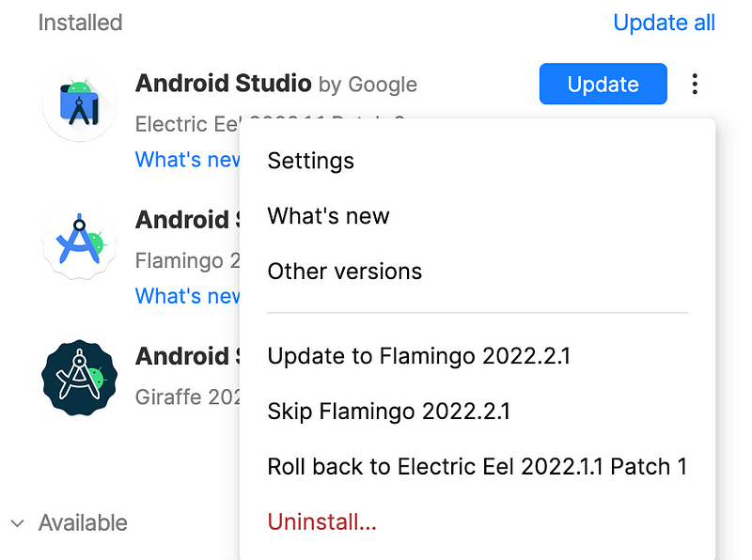Image resolution: width=752 pixels, height=560 pixels.
Task: Open What's new link under Flamingo
Action: tap(187, 296)
